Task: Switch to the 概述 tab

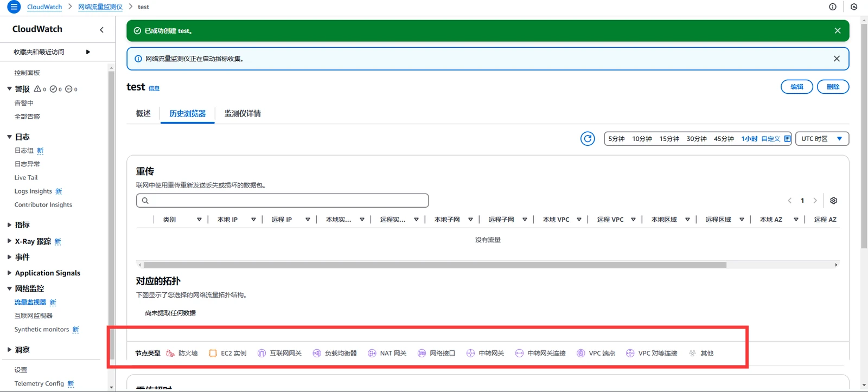Action: pyautogui.click(x=143, y=113)
